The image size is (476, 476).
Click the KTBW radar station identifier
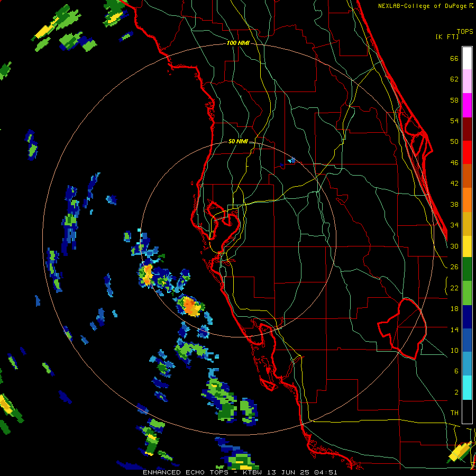pyautogui.click(x=252, y=472)
